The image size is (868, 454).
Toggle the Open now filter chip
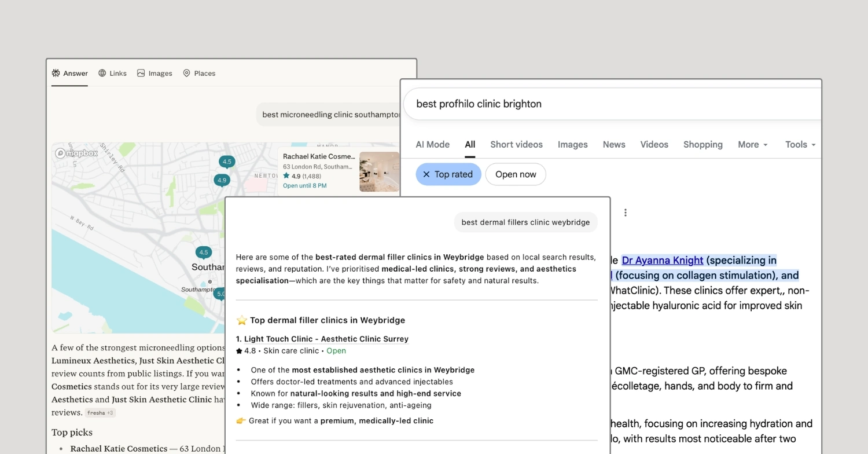click(x=516, y=174)
